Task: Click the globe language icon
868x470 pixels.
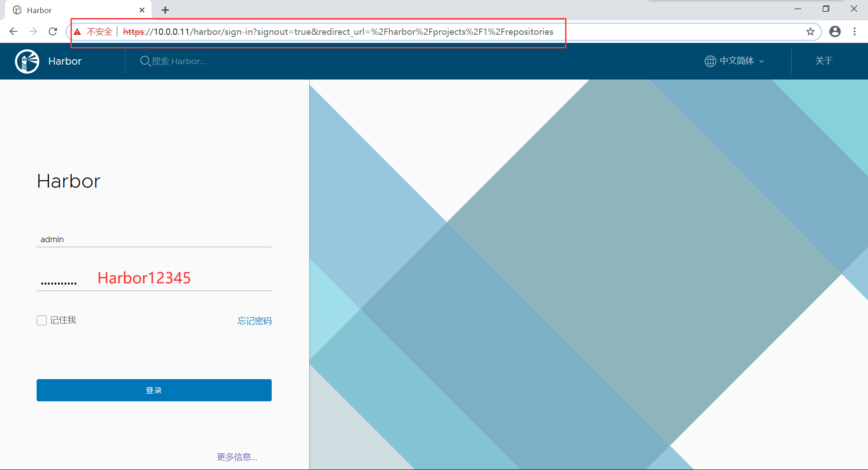Action: [710, 61]
